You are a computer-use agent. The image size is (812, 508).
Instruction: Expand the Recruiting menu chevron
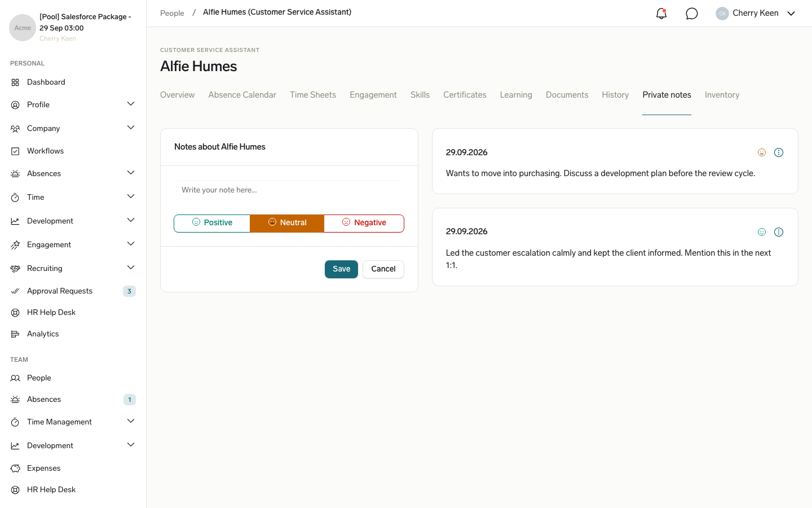(x=131, y=268)
